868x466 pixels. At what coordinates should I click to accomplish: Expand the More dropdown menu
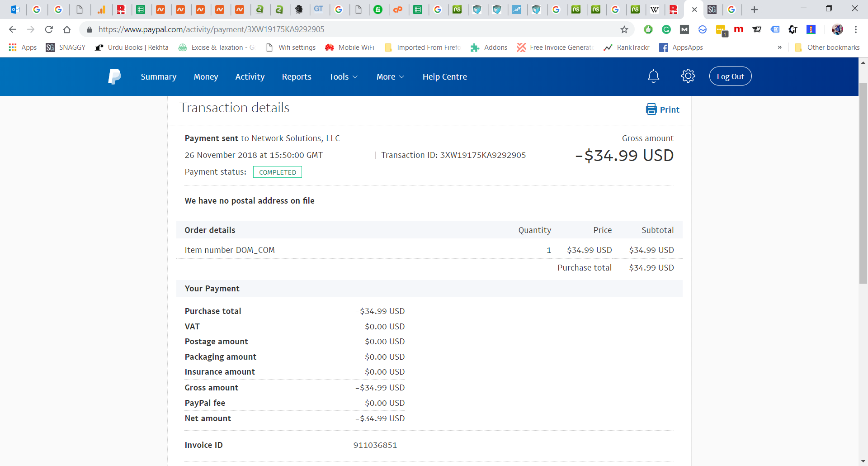point(391,76)
